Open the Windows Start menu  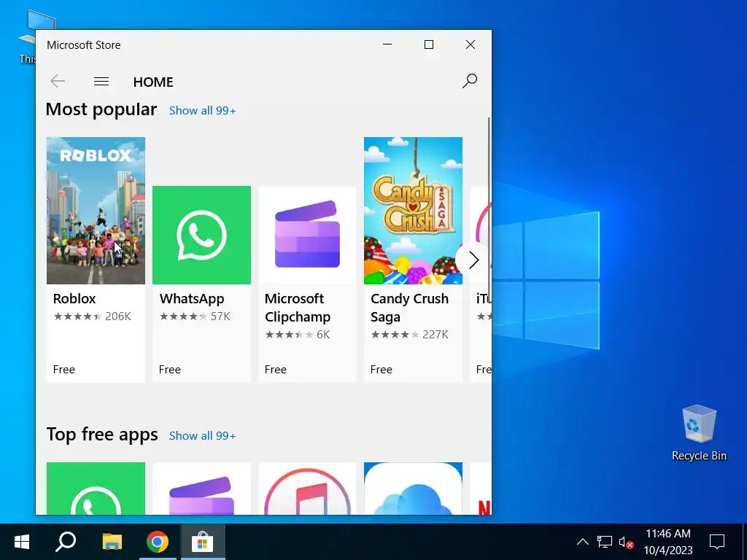pyautogui.click(x=22, y=542)
